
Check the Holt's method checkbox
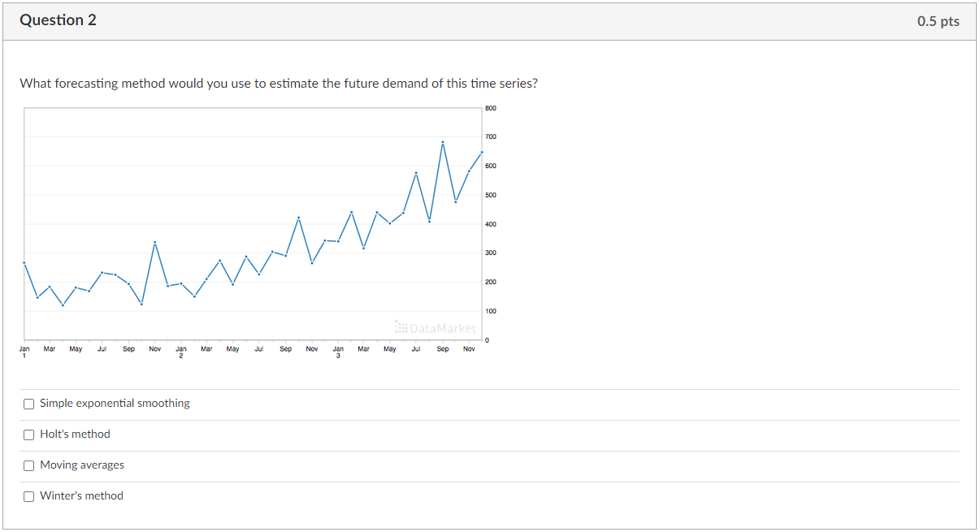[x=28, y=434]
